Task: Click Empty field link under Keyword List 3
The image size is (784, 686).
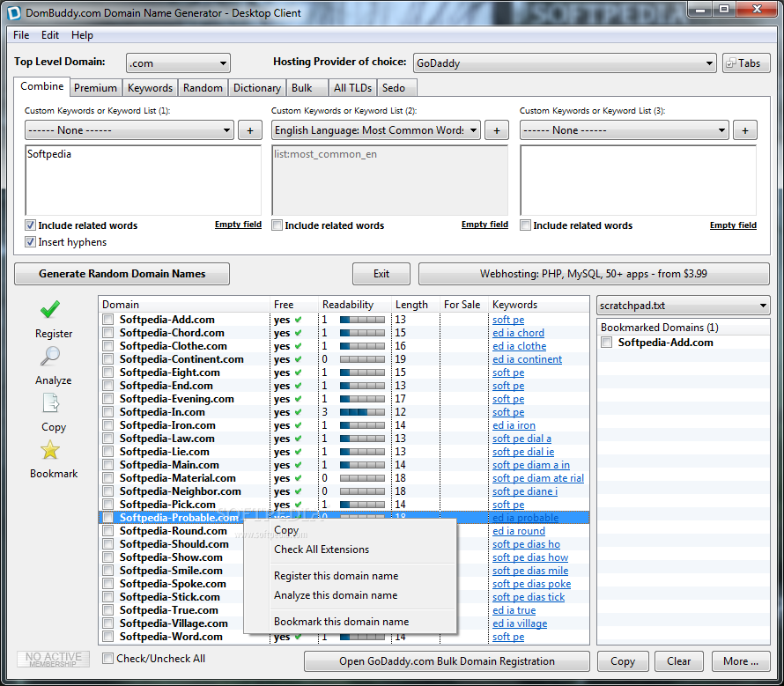Action: point(733,225)
